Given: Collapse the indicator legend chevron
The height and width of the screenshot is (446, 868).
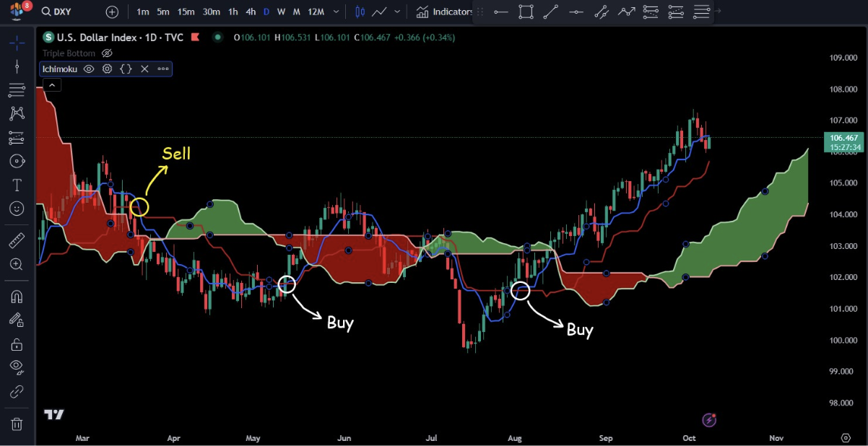Looking at the screenshot, I should click(52, 85).
